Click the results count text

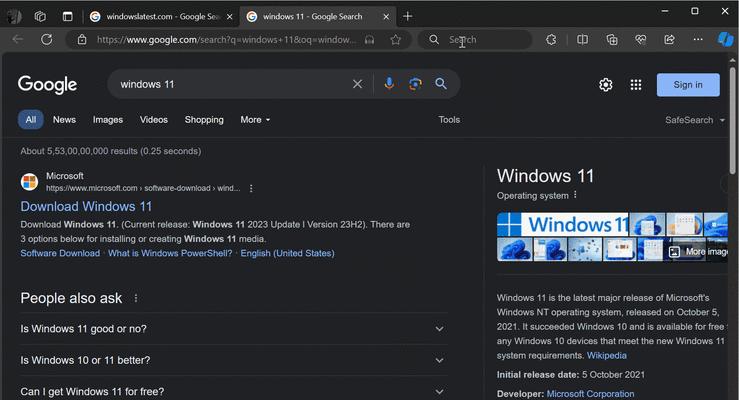click(x=111, y=151)
